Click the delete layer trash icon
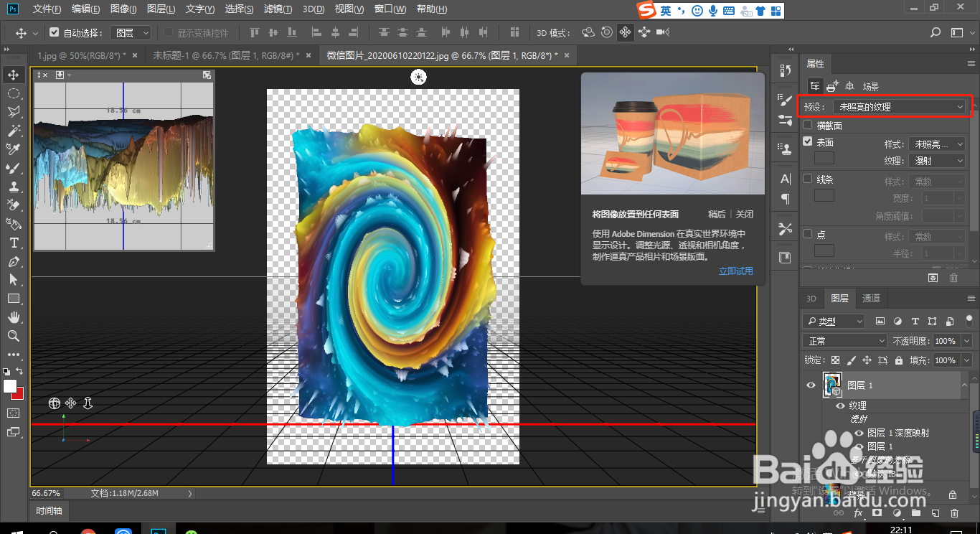The height and width of the screenshot is (534, 980). pyautogui.click(x=954, y=513)
